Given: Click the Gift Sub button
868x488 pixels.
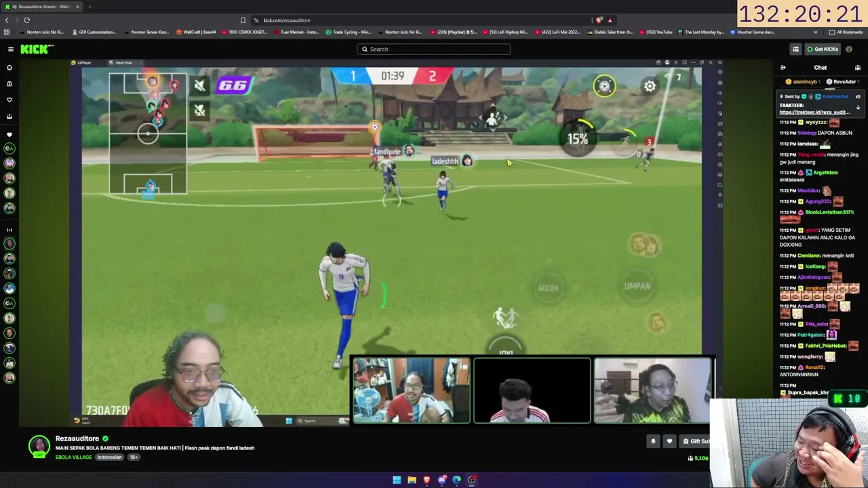Looking at the screenshot, I should click(694, 441).
